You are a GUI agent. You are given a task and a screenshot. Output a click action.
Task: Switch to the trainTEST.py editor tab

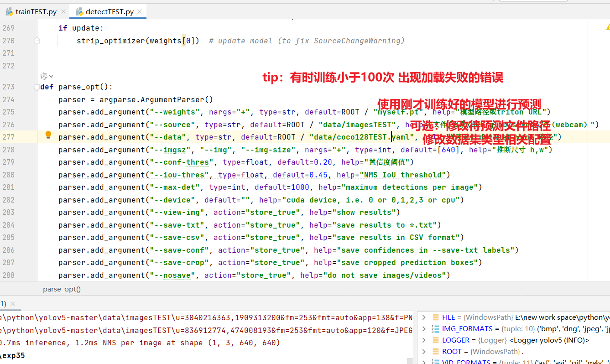36,11
